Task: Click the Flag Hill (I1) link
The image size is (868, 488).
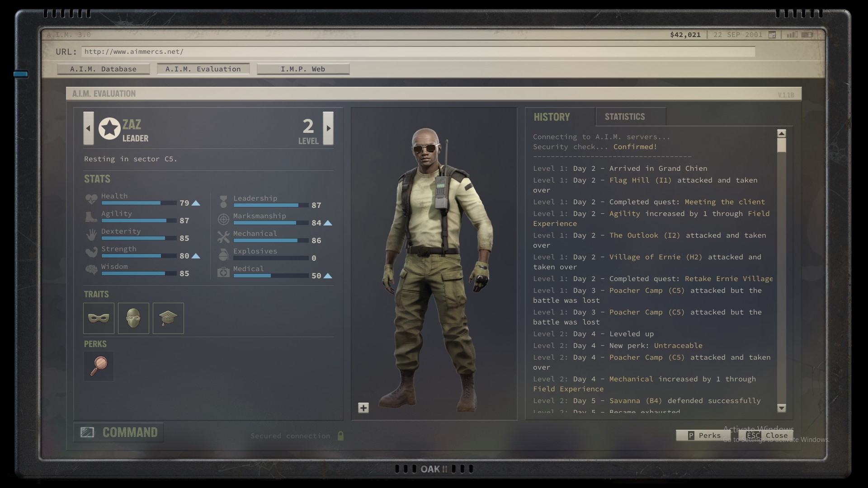Action: coord(640,180)
